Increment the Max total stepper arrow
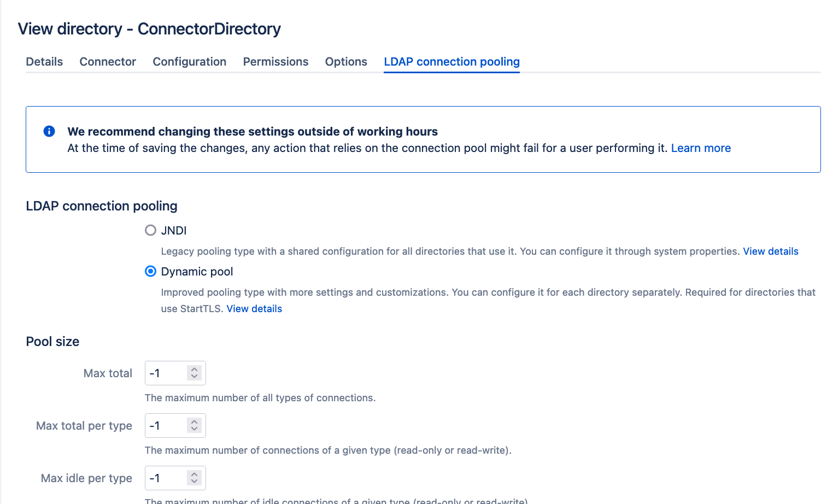 click(194, 370)
